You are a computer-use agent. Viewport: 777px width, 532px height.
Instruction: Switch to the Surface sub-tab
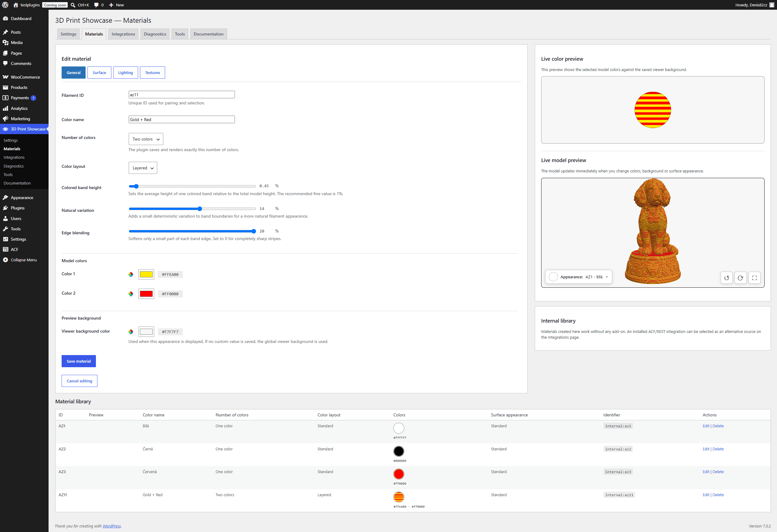[99, 73]
